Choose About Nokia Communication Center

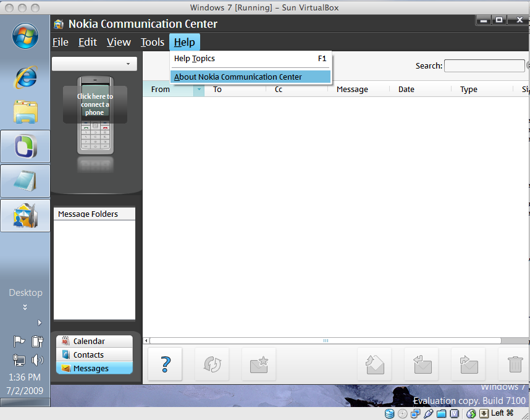tap(250, 77)
